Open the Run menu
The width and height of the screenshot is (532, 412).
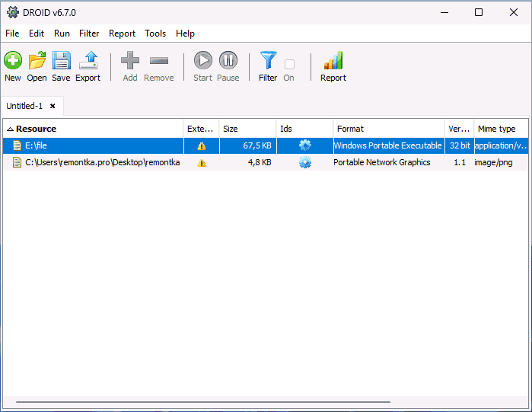pyautogui.click(x=62, y=34)
